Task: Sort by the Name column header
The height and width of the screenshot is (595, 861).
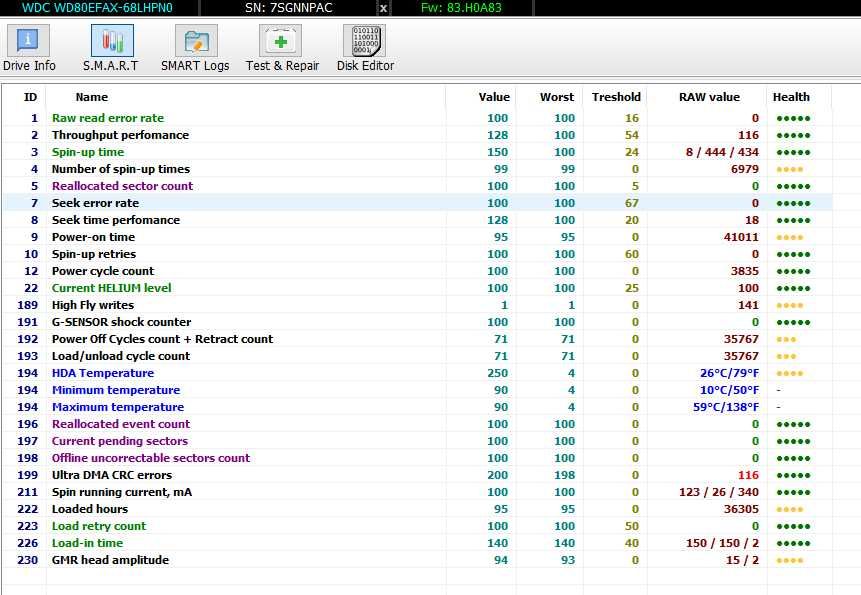Action: tap(92, 97)
